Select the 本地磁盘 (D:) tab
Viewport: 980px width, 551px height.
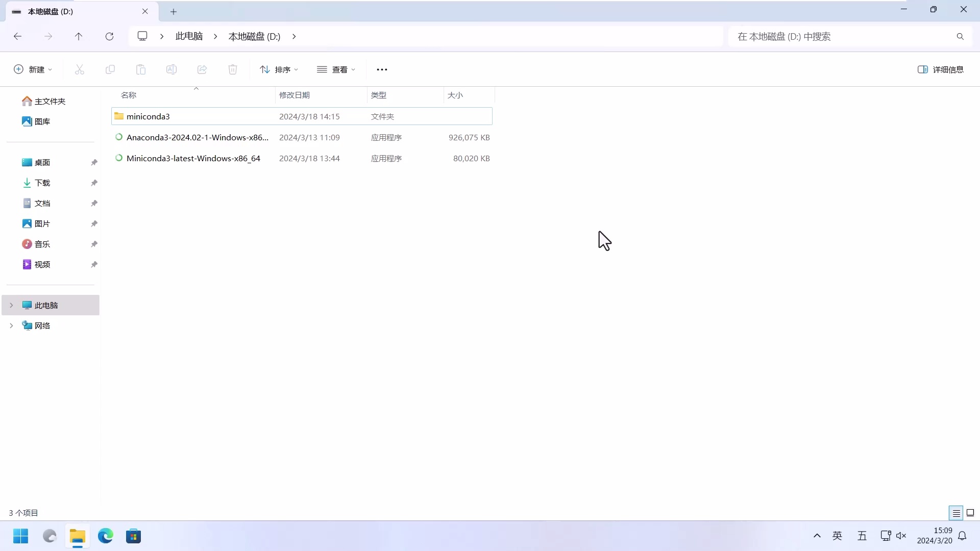(82, 11)
